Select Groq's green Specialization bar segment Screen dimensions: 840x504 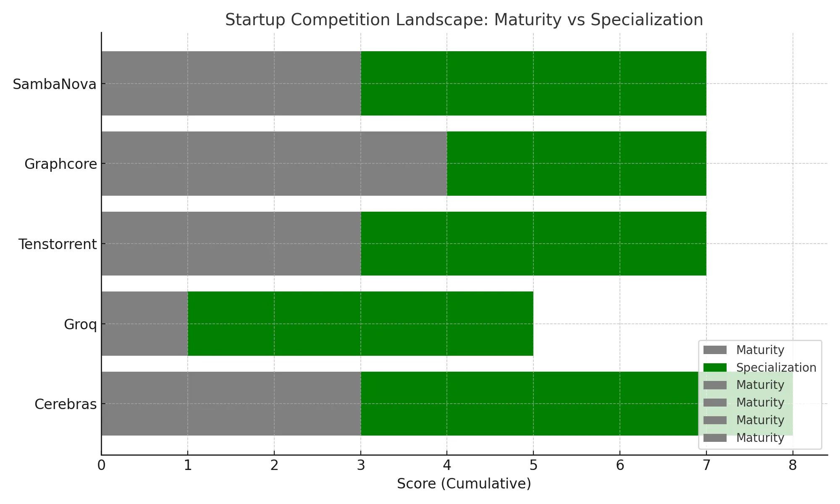[360, 323]
